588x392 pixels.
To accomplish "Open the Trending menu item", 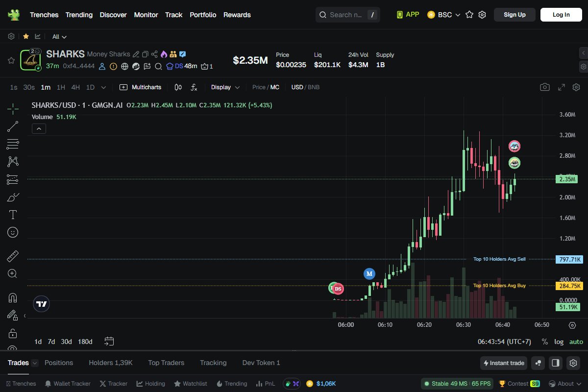I will coord(79,15).
